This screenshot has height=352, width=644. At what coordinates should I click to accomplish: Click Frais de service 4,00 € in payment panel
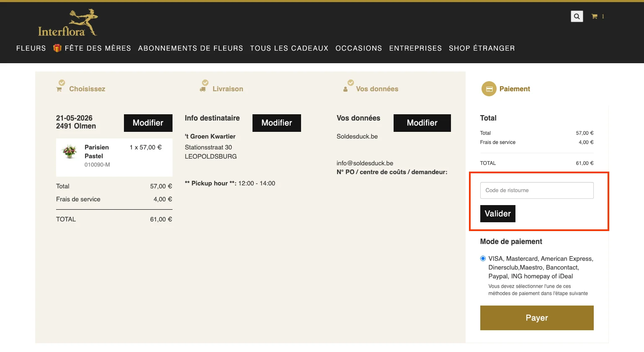click(x=537, y=142)
